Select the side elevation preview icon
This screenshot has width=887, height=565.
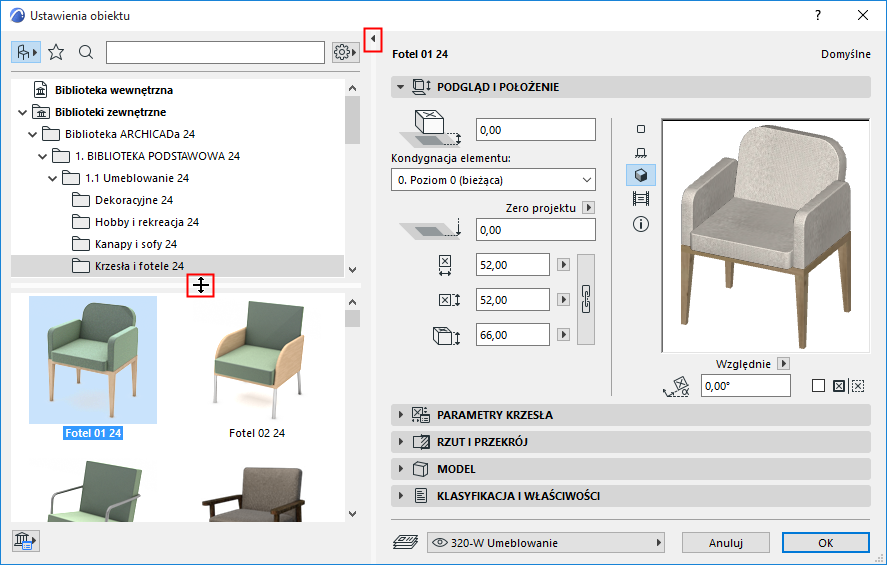[641, 153]
